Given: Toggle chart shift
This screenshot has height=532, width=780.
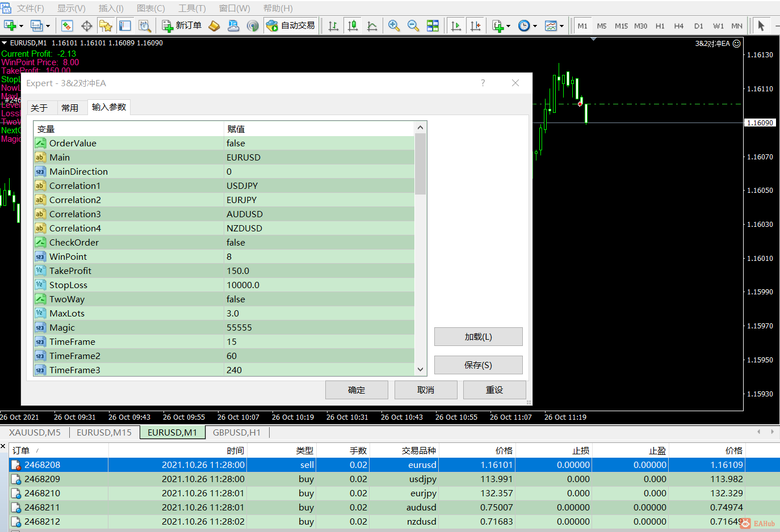Looking at the screenshot, I should point(476,26).
